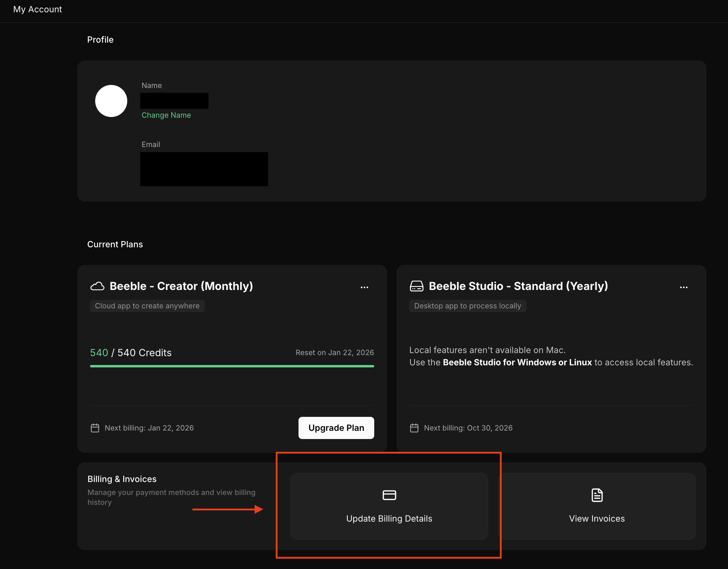
Task: Click calendar icon next to Oct 30 billing
Action: coord(414,428)
